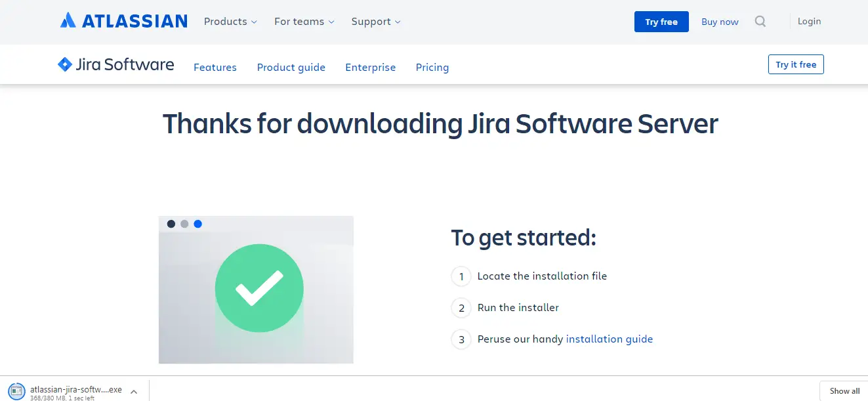
Task: Open atlassian-jira-softw....exe from the download bar
Action: click(77, 389)
